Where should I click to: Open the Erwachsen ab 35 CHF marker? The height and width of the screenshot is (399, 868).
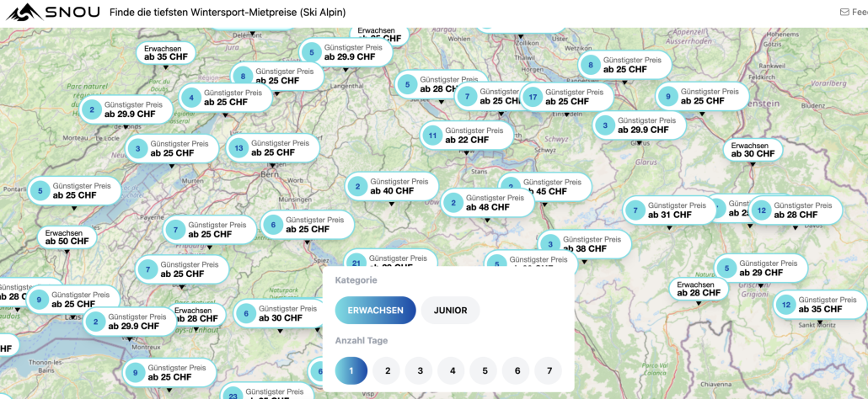(163, 53)
